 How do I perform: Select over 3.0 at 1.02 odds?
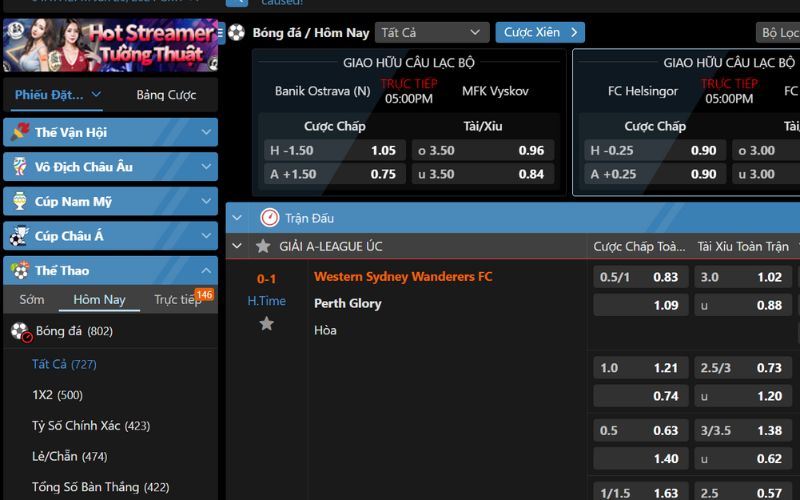click(x=743, y=277)
